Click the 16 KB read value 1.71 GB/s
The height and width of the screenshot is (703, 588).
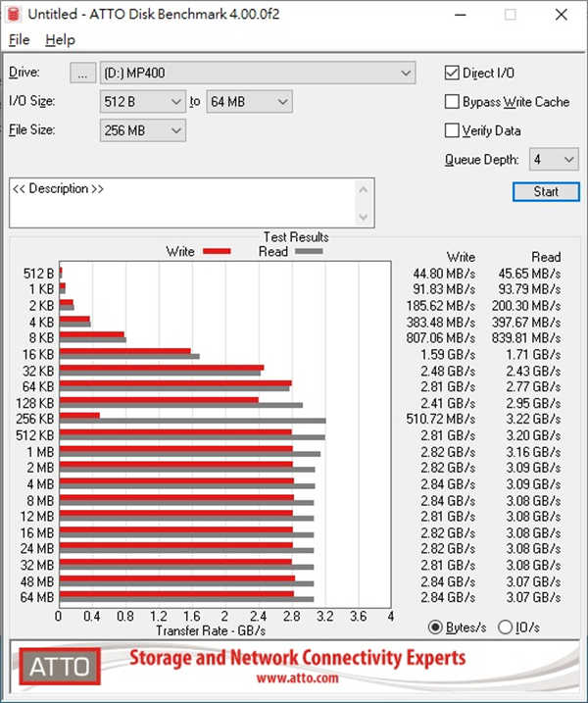[x=533, y=355]
